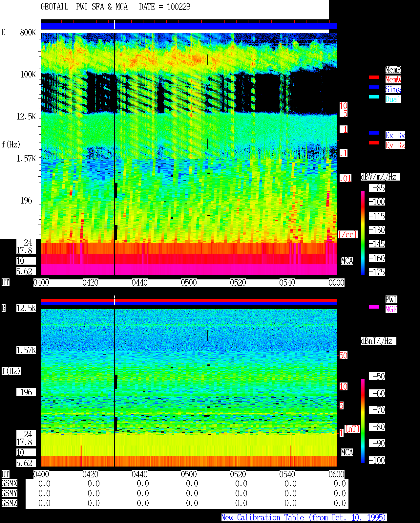Image resolution: width=420 pixels, height=523 pixels.
Task: Select the MemR legend label
Action: [x=393, y=70]
